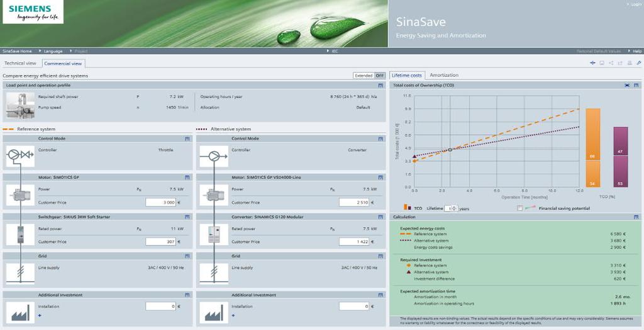Click required shaft power value 7.2 kW

[177, 97]
